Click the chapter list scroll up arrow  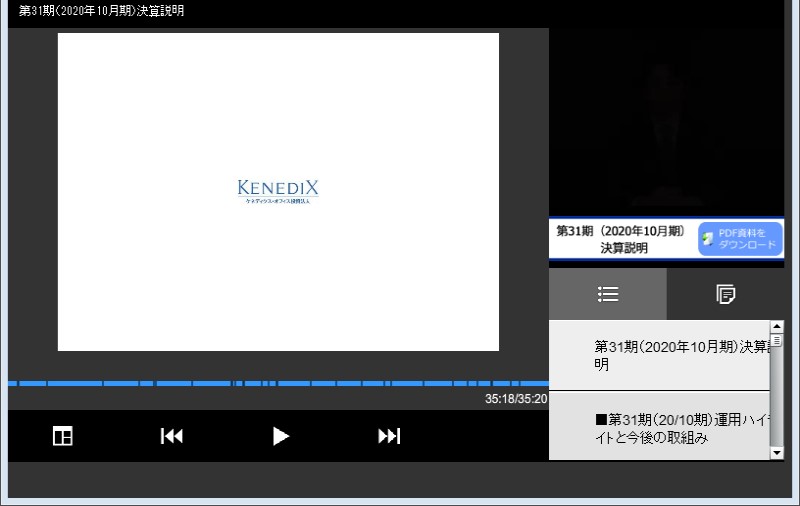[777, 326]
